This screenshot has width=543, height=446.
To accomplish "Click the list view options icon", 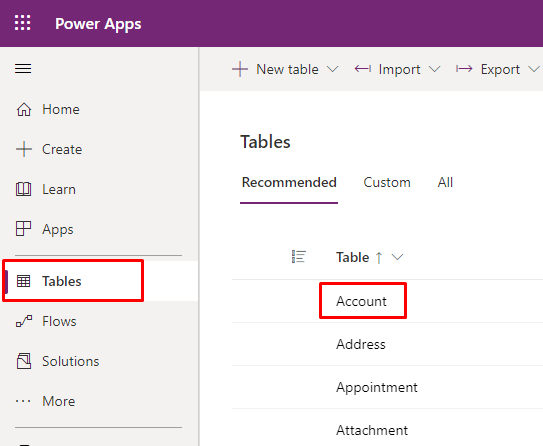I will point(299,257).
